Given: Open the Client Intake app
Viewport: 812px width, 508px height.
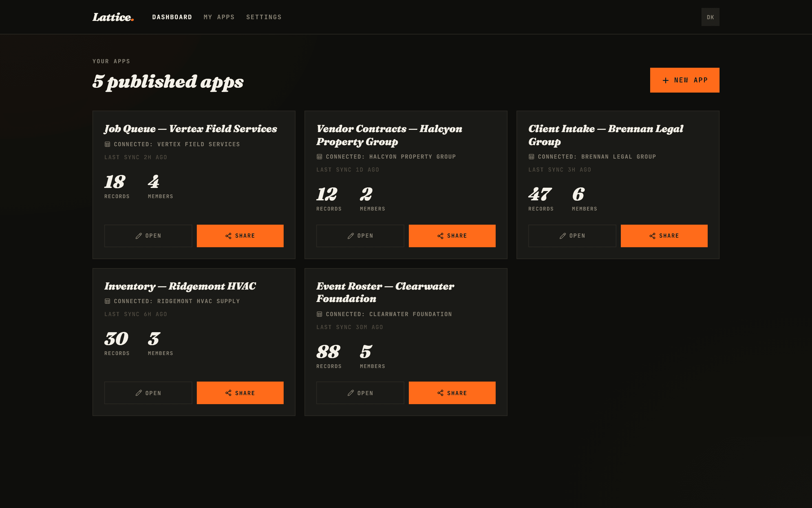Looking at the screenshot, I should tap(572, 236).
